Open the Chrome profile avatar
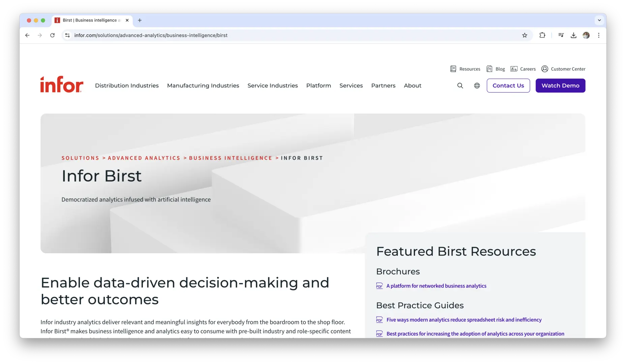The image size is (626, 364). point(586,35)
